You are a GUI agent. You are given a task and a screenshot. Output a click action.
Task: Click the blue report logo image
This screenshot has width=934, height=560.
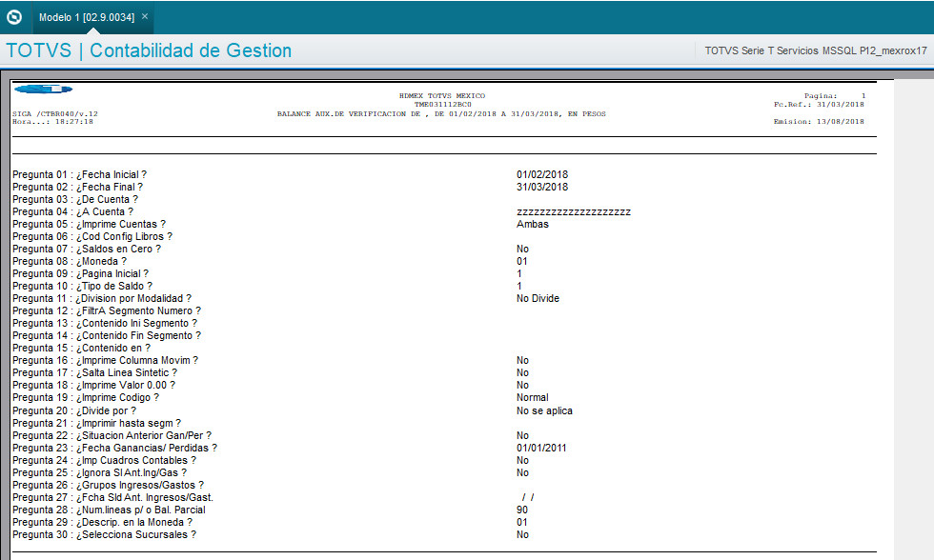click(x=43, y=90)
